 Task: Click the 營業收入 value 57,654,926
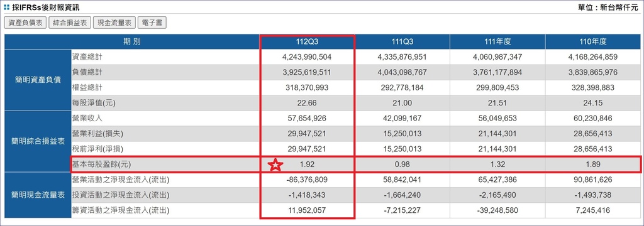(x=308, y=119)
